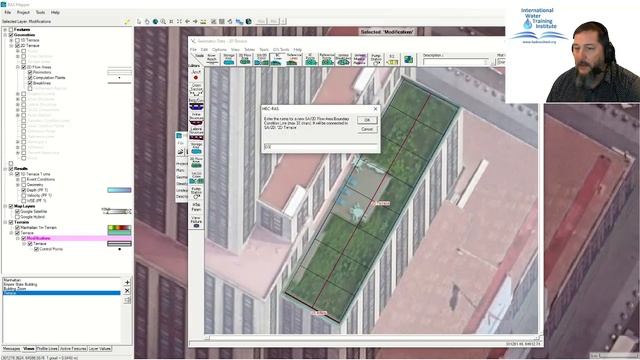
Task: Toggle the Breaklines layer checkbox
Action: [x=30, y=83]
